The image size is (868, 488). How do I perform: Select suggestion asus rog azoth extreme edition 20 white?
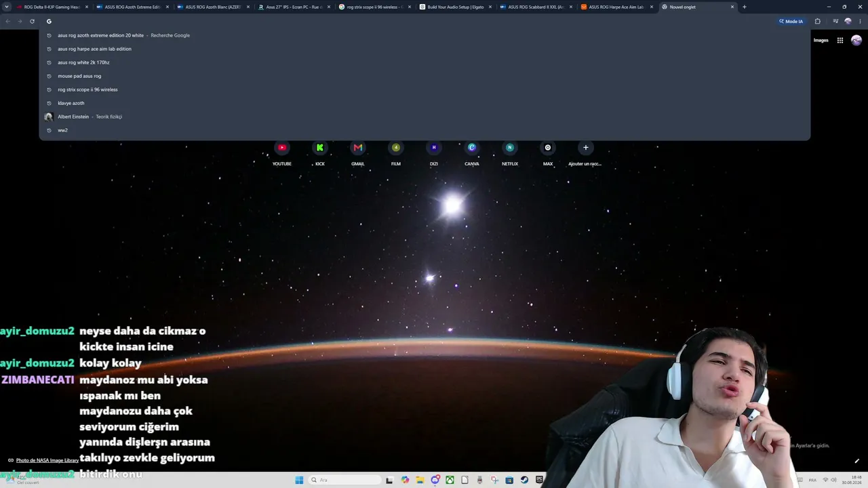[x=425, y=35]
